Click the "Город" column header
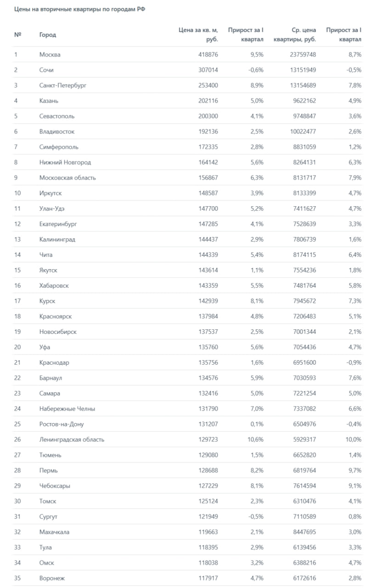The width and height of the screenshot is (372, 588). tap(48, 35)
